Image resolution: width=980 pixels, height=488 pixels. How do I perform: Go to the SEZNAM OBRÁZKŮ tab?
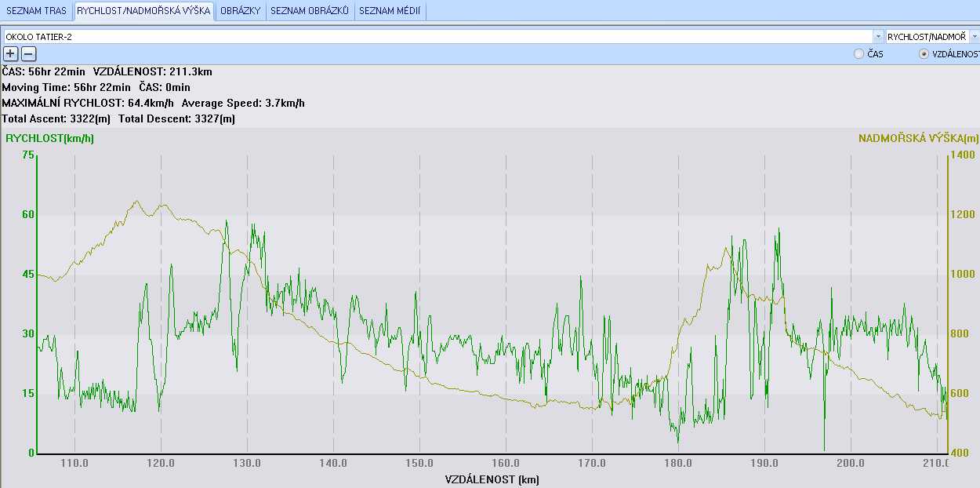[309, 11]
